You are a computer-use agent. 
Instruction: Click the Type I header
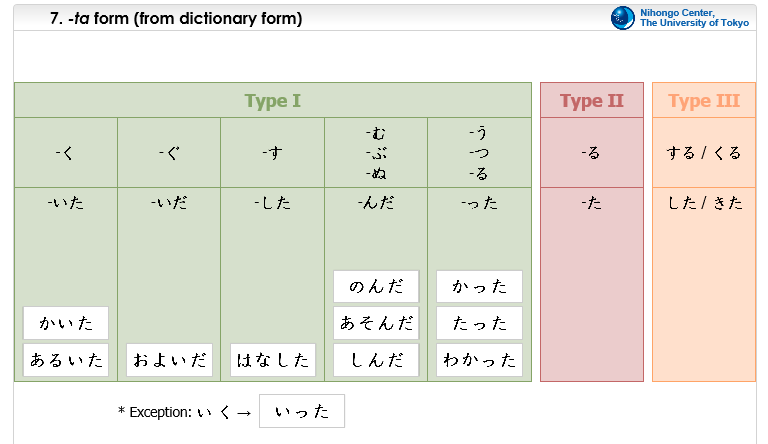coord(273,100)
